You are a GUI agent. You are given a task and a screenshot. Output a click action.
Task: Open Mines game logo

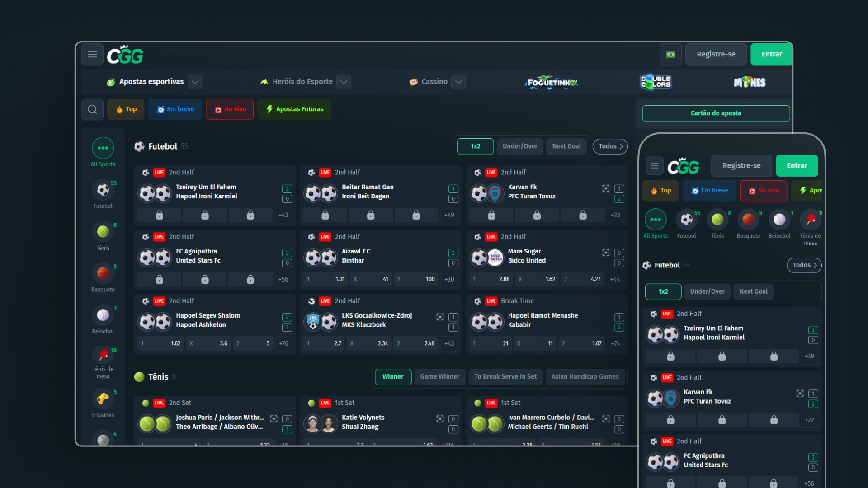(x=750, y=82)
